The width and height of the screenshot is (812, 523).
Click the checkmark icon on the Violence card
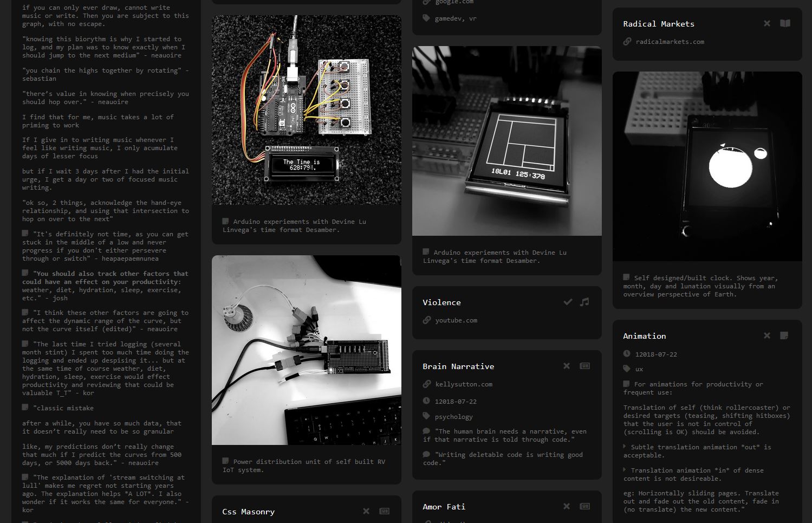(x=568, y=302)
